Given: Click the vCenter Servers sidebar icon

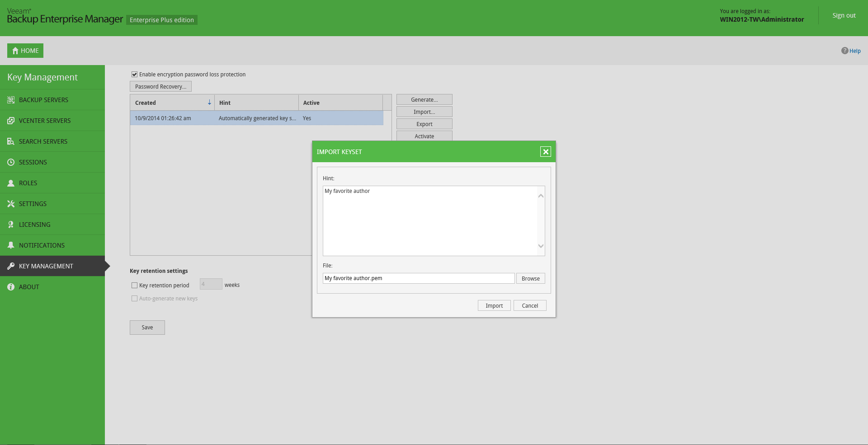Looking at the screenshot, I should (x=11, y=121).
